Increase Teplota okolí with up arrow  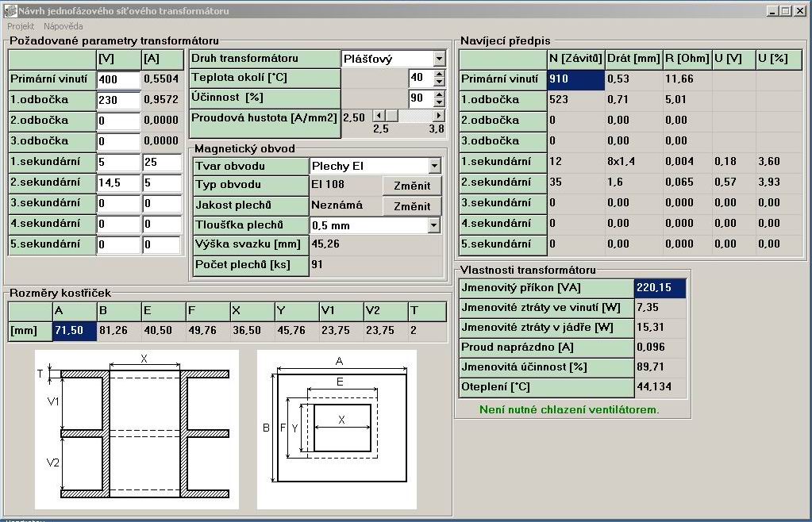[x=439, y=74]
